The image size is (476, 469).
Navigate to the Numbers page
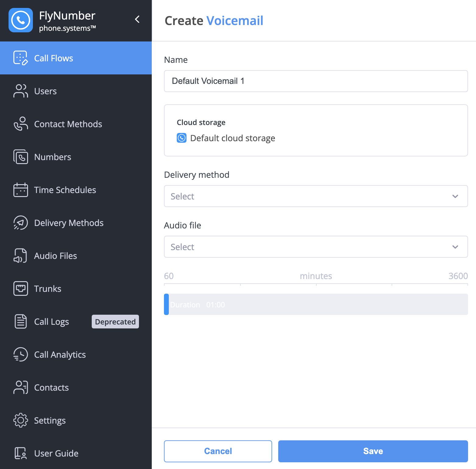coord(53,157)
